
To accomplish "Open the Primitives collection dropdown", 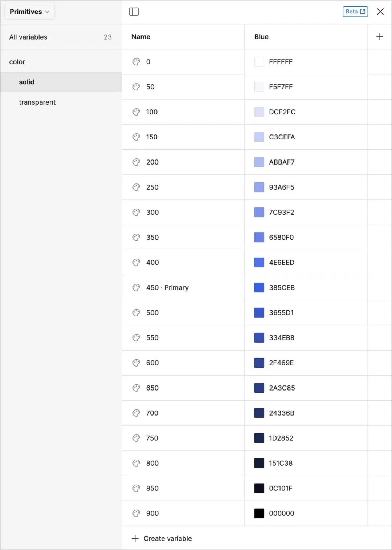I will point(29,12).
